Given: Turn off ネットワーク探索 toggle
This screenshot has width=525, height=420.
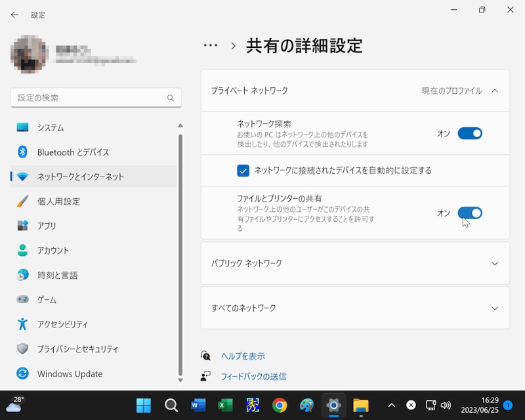Looking at the screenshot, I should tap(470, 133).
